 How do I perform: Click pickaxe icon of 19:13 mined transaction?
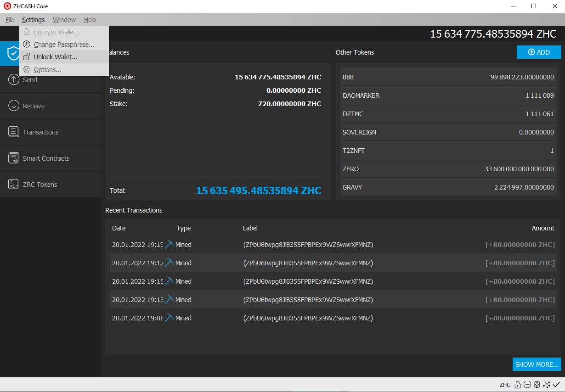click(169, 300)
